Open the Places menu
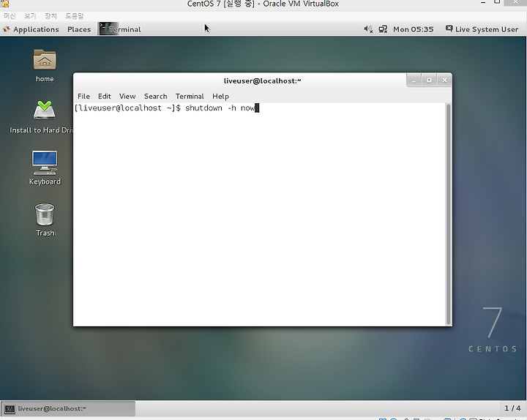This screenshot has width=527, height=420. click(79, 29)
